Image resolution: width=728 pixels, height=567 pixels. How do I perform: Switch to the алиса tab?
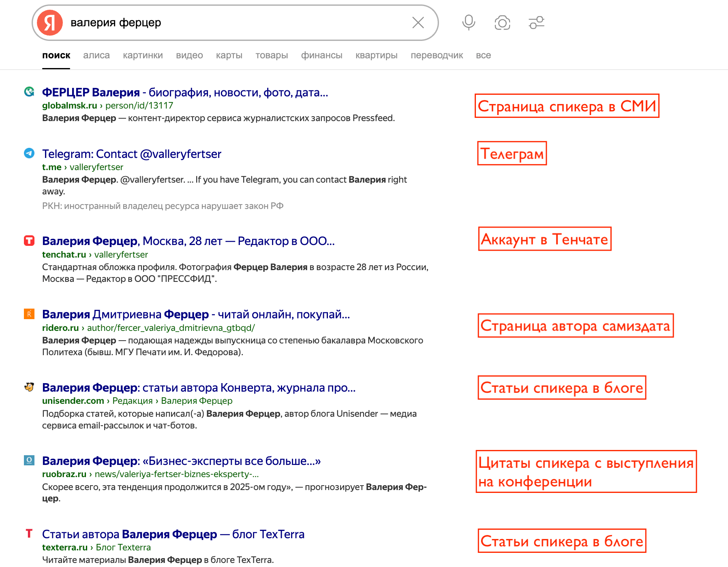(x=96, y=55)
